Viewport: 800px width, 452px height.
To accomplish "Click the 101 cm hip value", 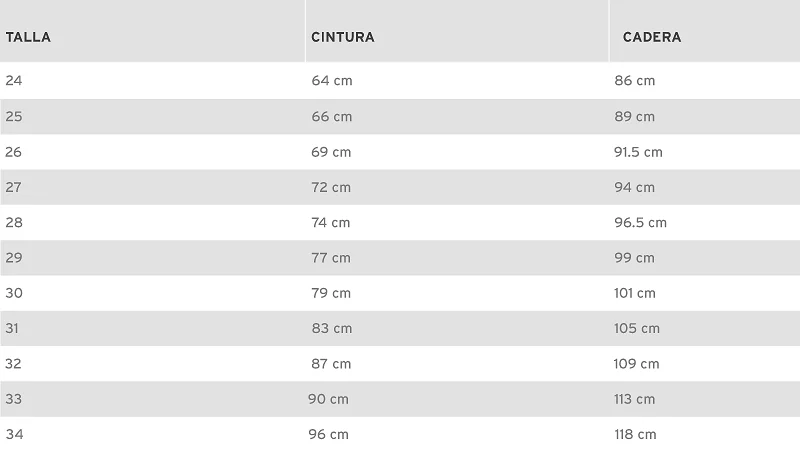I will [635, 293].
